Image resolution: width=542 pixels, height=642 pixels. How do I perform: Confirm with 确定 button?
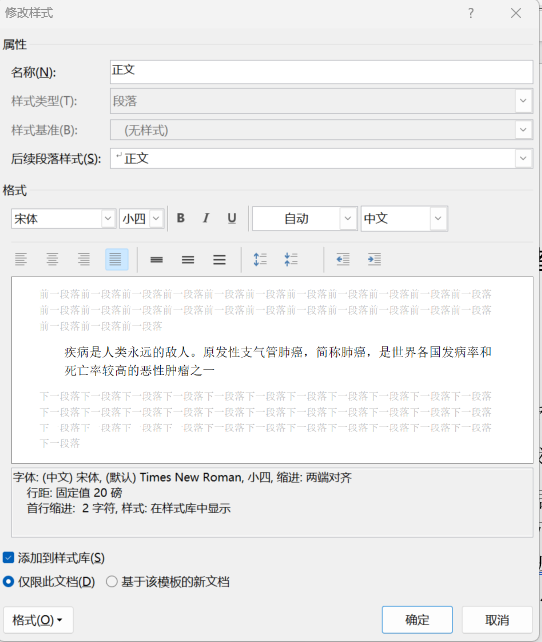pyautogui.click(x=417, y=620)
